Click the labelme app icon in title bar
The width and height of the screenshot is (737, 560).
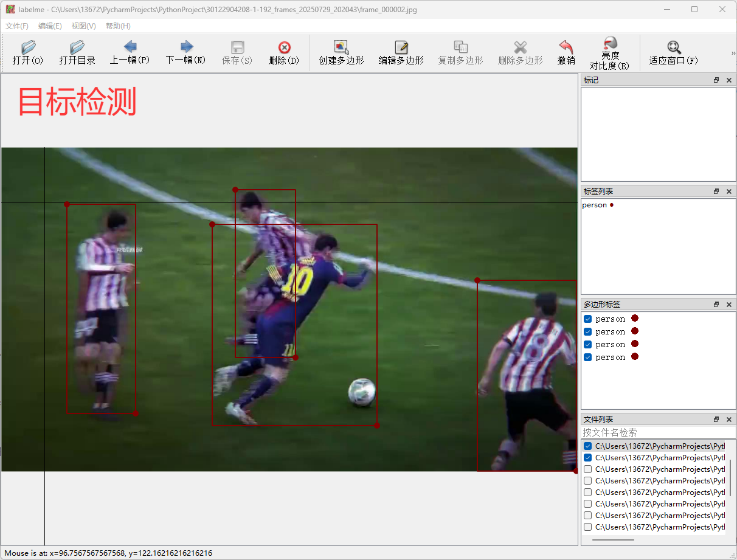(x=10, y=9)
